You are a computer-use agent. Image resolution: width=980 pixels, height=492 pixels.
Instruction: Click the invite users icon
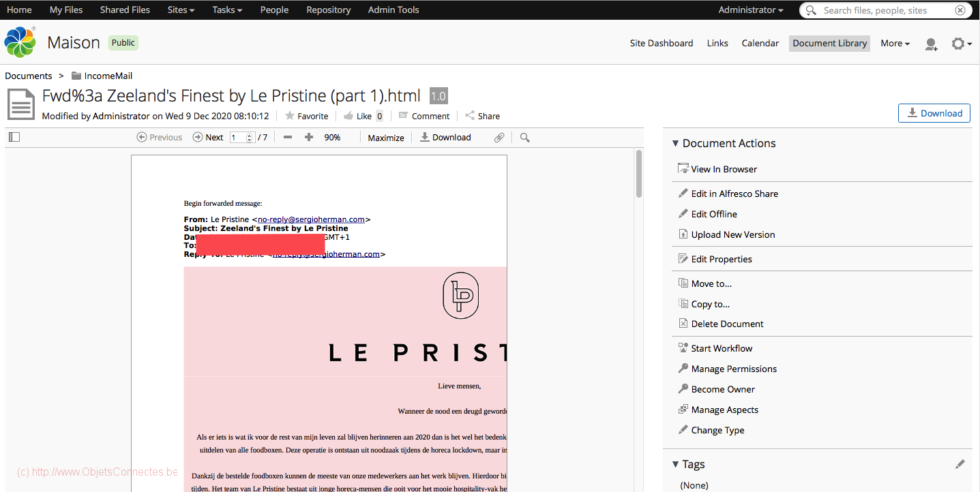(x=931, y=44)
